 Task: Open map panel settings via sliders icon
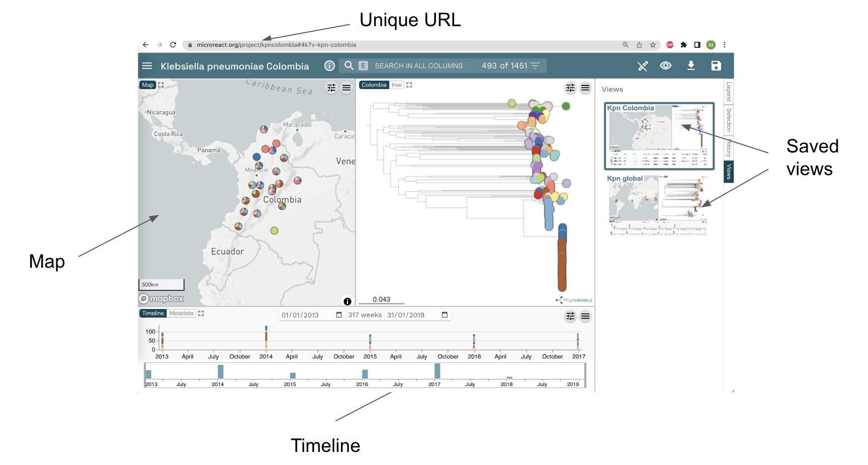(x=331, y=88)
